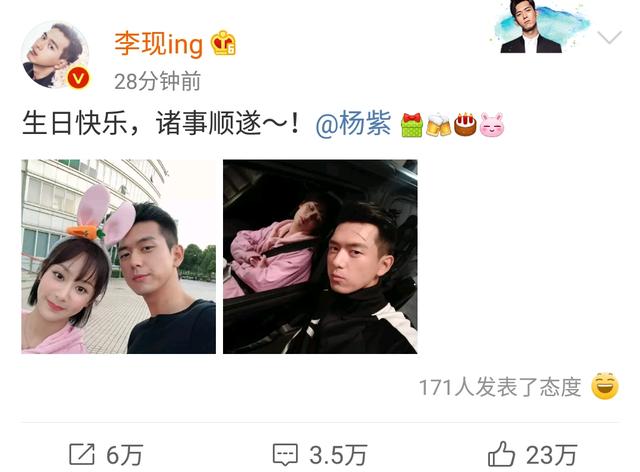This screenshot has height=472, width=640.
Task: Tap the orange verified V badge
Action: click(78, 78)
